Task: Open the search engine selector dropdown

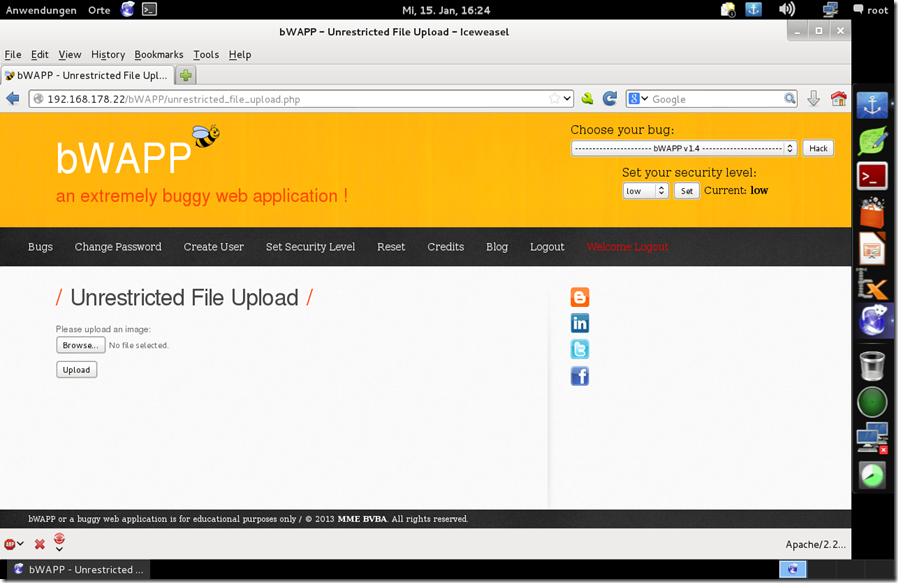Action: click(638, 99)
